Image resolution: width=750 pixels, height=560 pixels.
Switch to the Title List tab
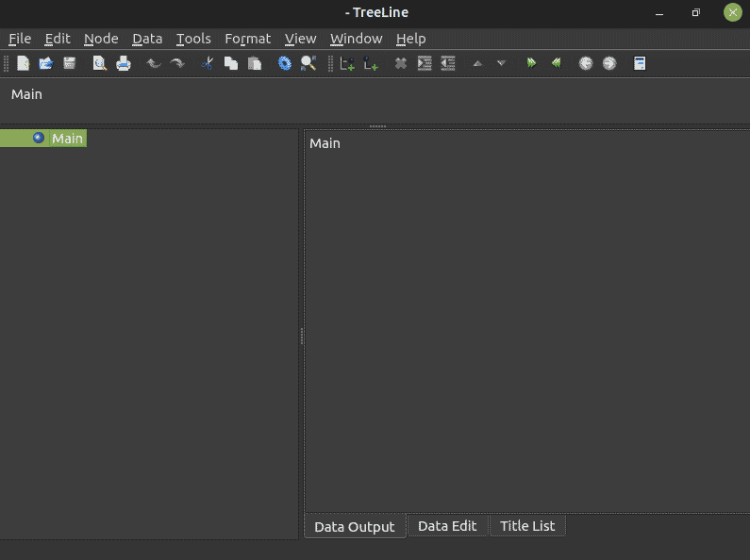[527, 526]
